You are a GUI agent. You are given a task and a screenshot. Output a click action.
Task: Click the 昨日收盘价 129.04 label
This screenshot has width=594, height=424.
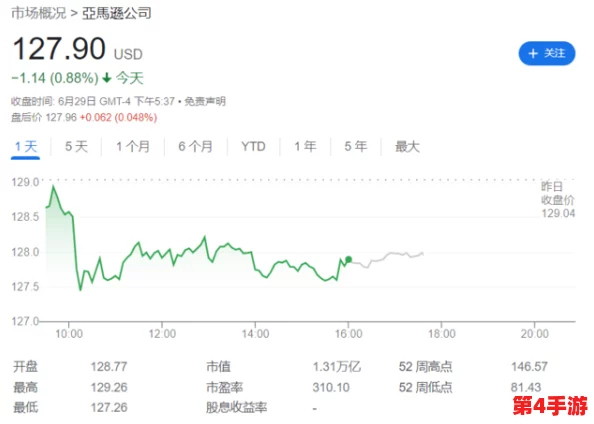point(558,200)
